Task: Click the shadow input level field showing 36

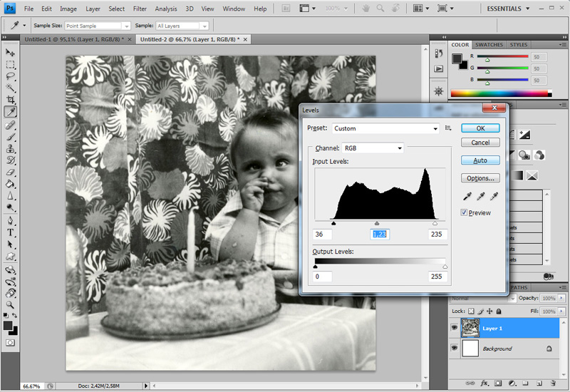Action: pos(322,234)
